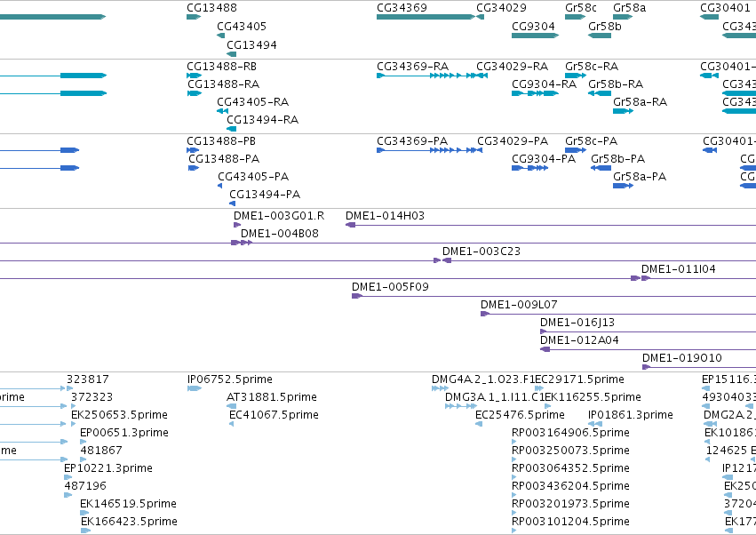Select the CG43405 gene label
This screenshot has width=756, height=535.
click(x=242, y=27)
